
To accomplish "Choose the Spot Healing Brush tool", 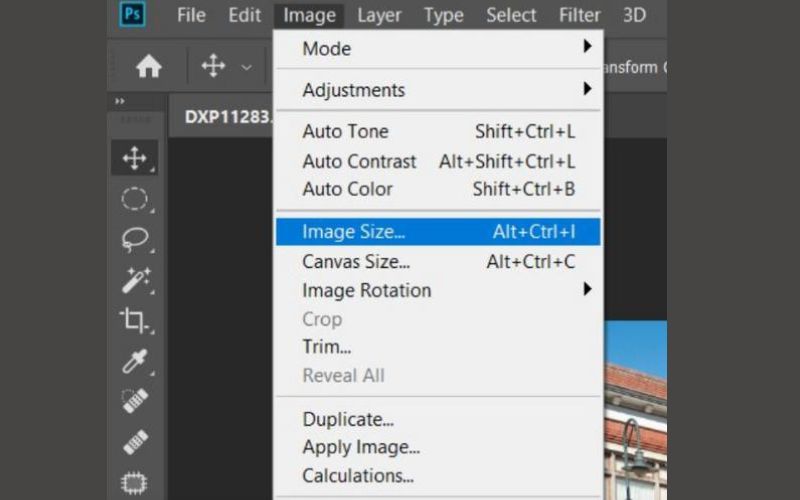I will pyautogui.click(x=135, y=401).
